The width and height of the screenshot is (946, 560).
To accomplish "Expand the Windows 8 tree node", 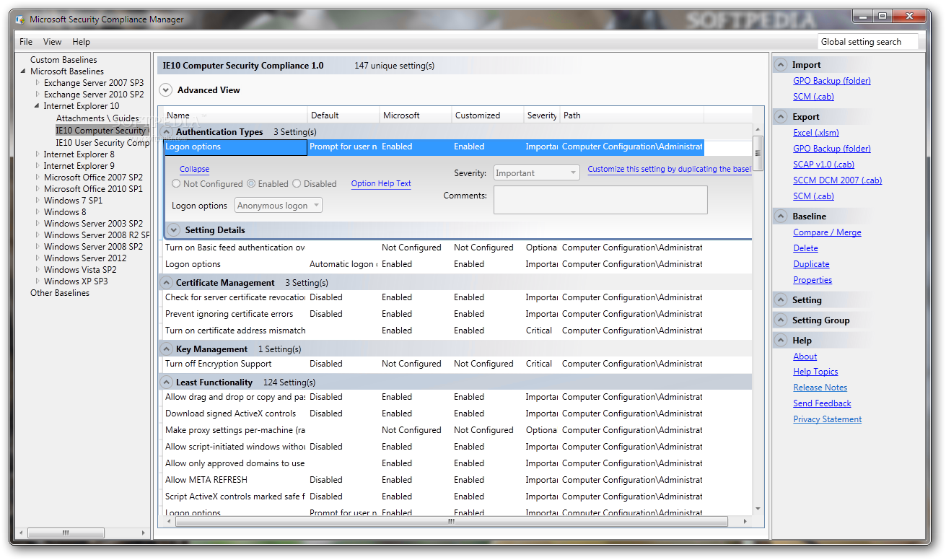I will click(38, 212).
